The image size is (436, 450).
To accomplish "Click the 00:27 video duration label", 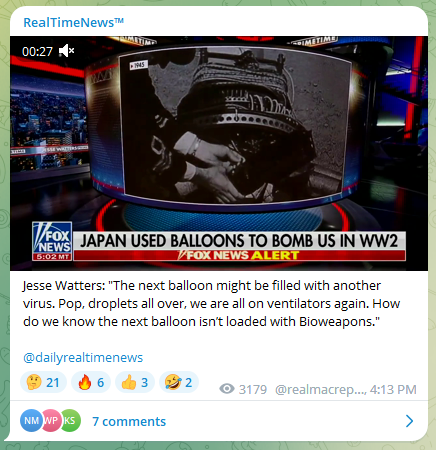I will [x=37, y=51].
